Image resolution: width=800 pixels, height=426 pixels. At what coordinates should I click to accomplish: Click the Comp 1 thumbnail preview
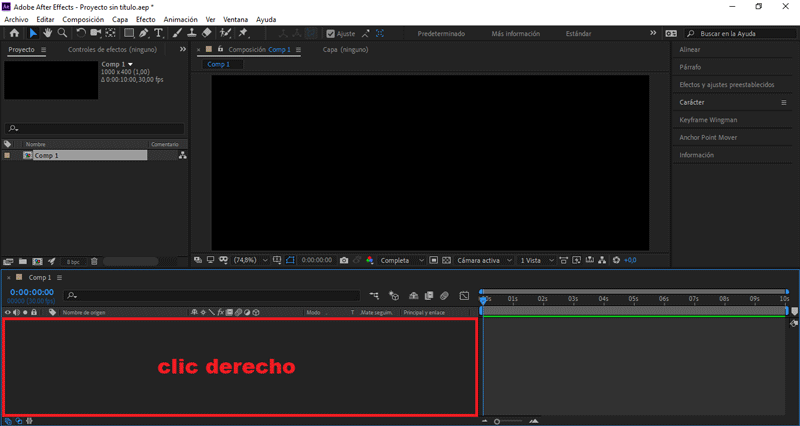coord(51,80)
